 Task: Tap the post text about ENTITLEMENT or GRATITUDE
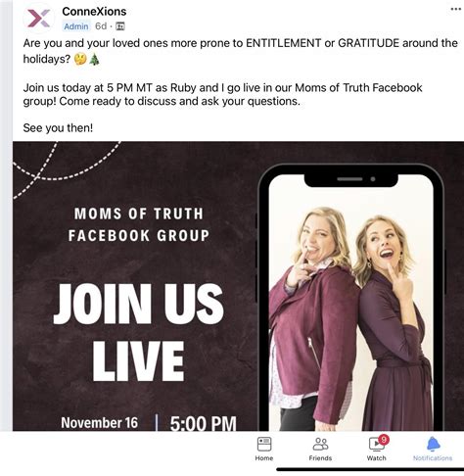tap(240, 51)
